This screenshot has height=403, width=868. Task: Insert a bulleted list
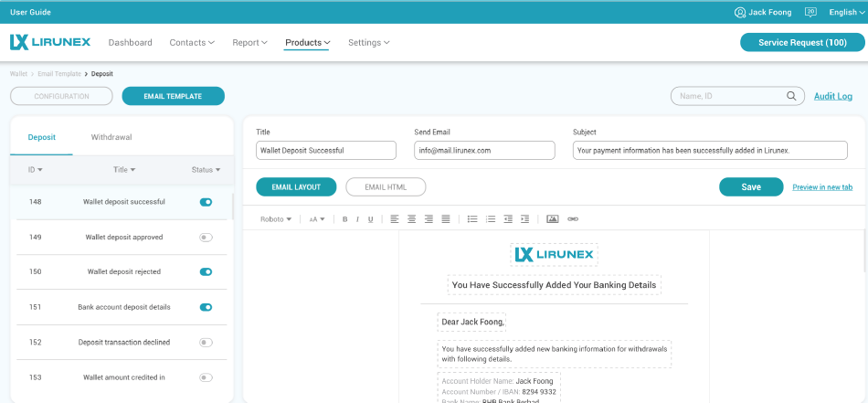click(x=472, y=219)
